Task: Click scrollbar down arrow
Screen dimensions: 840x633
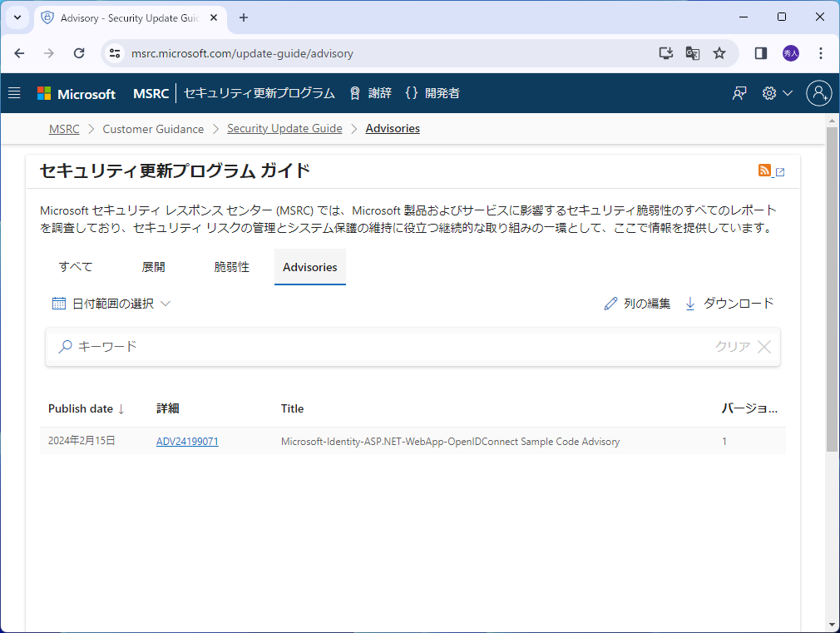Action: coord(832,625)
